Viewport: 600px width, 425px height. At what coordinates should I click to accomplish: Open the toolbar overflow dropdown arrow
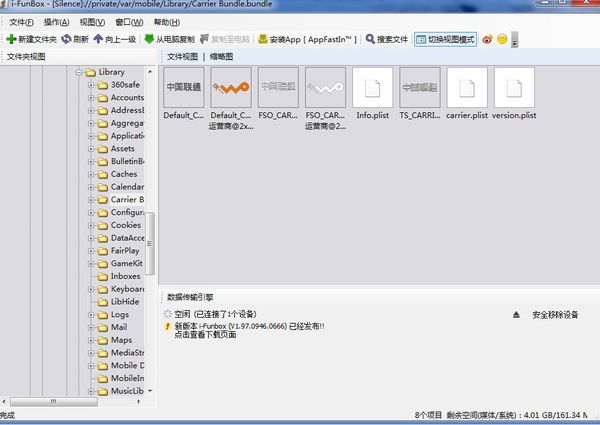coord(515,39)
